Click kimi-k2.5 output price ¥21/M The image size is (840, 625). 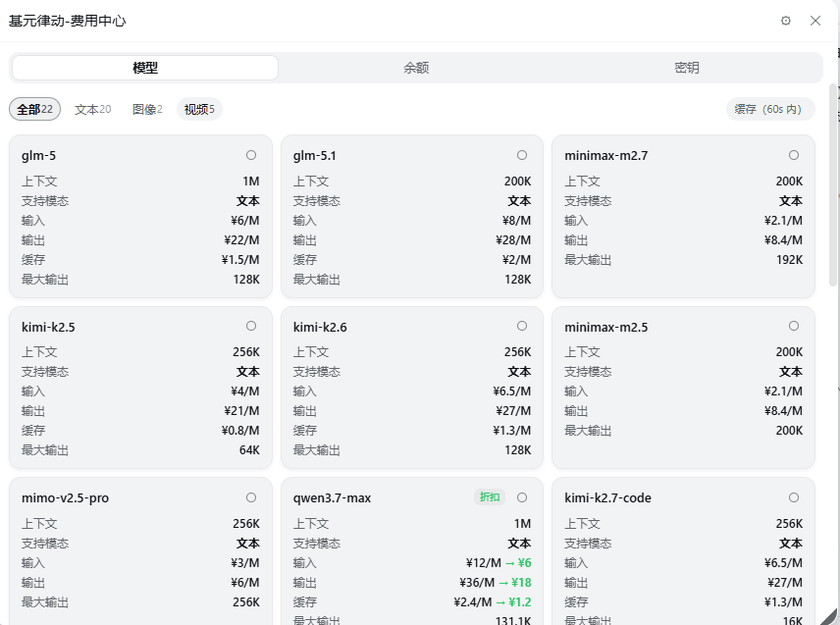(x=241, y=411)
